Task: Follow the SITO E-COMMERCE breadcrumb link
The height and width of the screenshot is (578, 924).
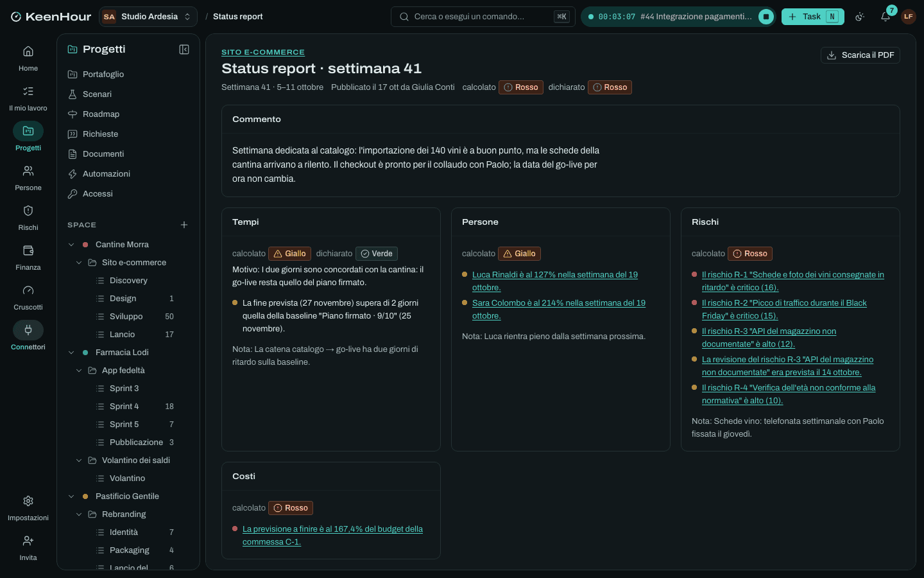Action: pos(263,52)
